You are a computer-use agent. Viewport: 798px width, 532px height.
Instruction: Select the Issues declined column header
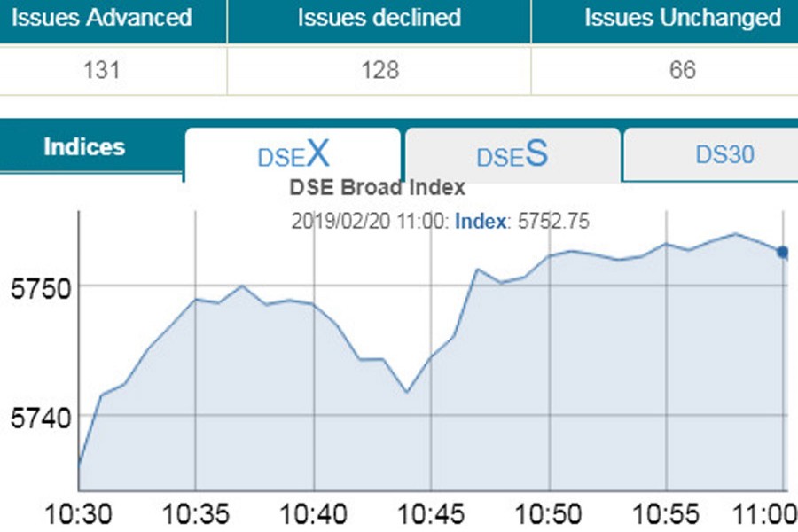379,18
